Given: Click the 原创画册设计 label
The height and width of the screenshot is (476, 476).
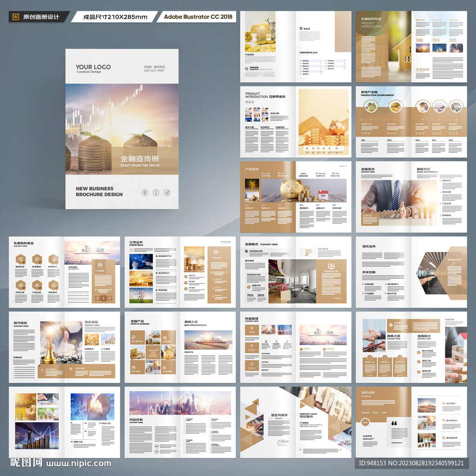Looking at the screenshot, I should coord(41,17).
